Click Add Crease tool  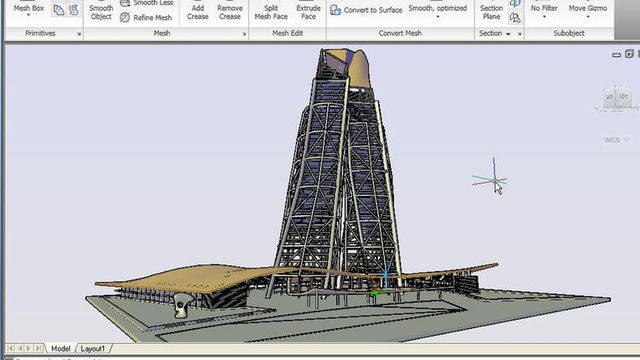coord(198,12)
